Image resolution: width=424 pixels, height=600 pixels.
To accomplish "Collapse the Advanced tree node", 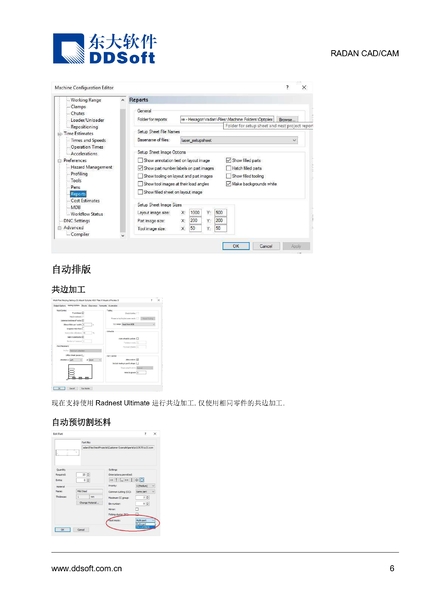I will coord(60,228).
